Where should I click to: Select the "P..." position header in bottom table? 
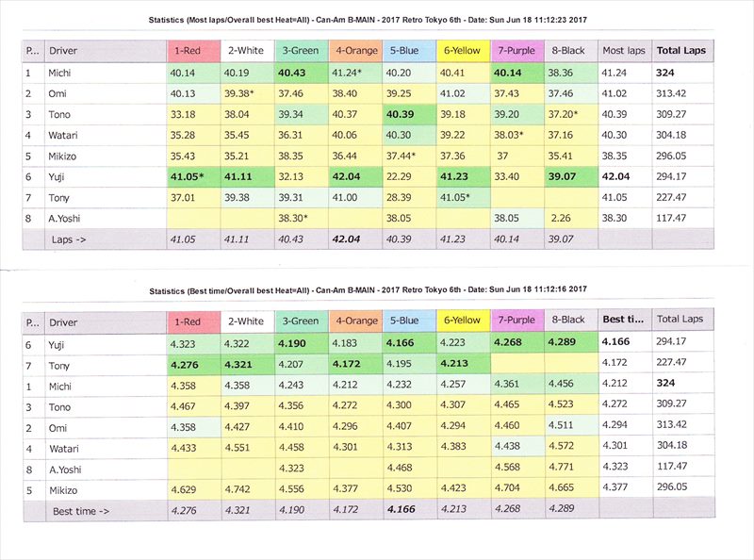(x=31, y=321)
